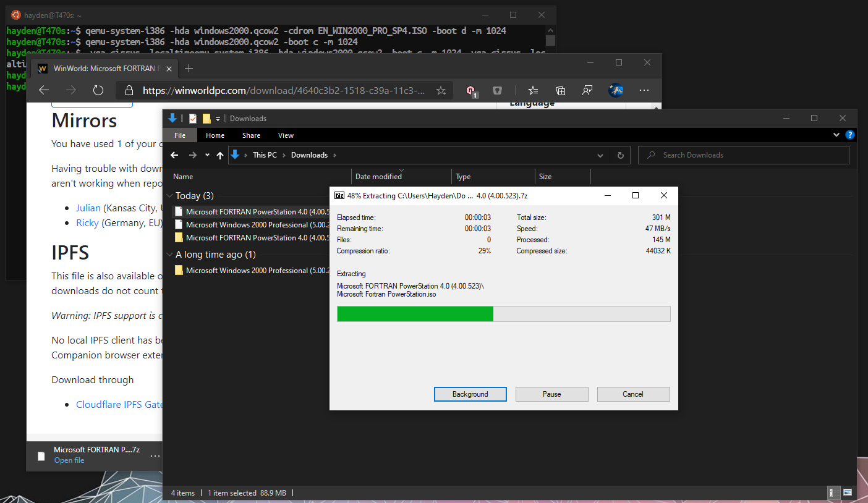This screenshot has height=503, width=868.
Task: Click the Edge browser back arrow
Action: tap(44, 90)
